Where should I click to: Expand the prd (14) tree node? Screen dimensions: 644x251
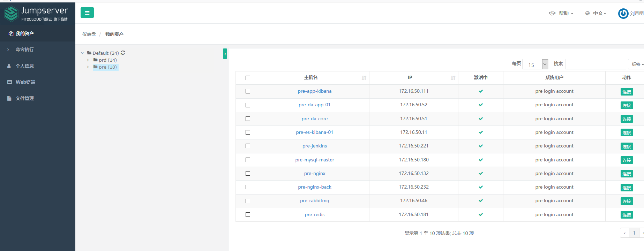(x=88, y=60)
